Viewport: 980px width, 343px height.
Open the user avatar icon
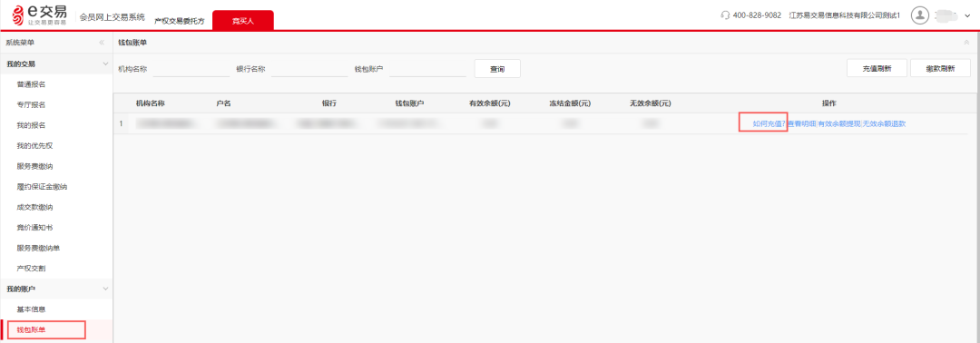tap(919, 15)
